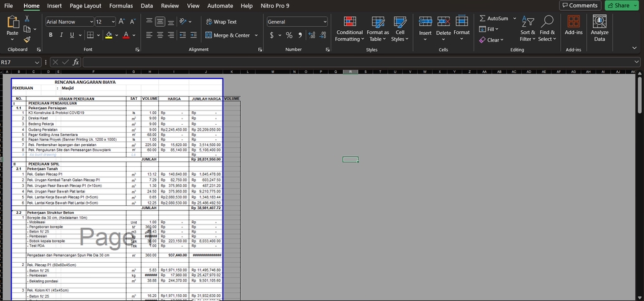The image size is (644, 301).
Task: Open Merge & Center dropdown arrow
Action: pos(256,36)
